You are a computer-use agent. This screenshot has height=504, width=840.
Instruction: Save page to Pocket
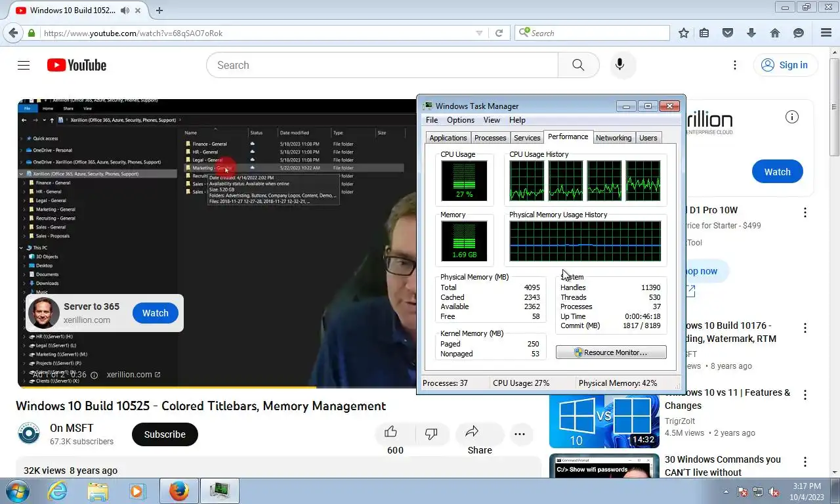728,33
